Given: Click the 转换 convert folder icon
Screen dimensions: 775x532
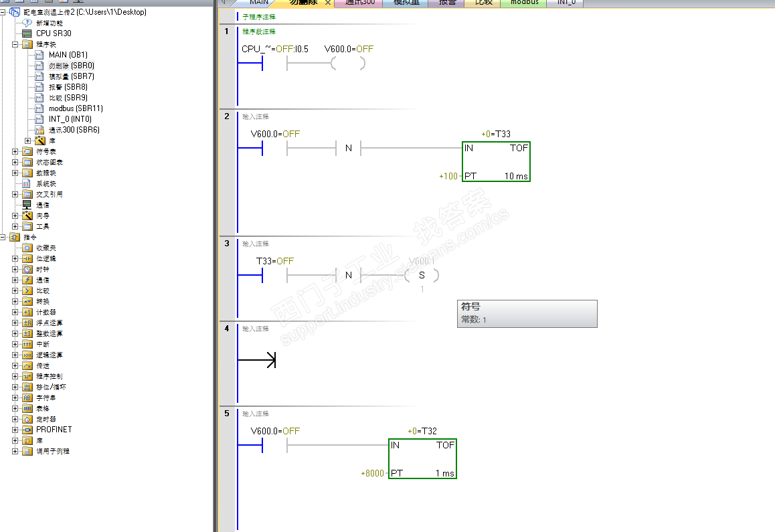Looking at the screenshot, I should click(27, 302).
